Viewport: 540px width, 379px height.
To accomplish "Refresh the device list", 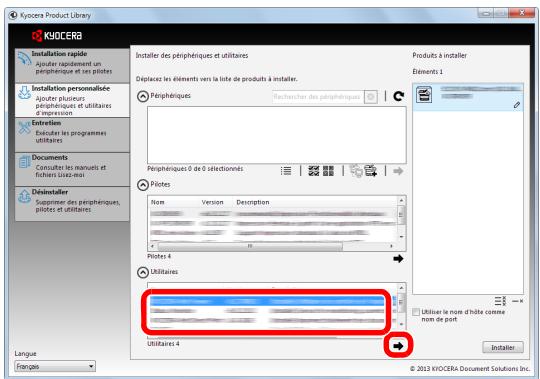I will (x=398, y=96).
